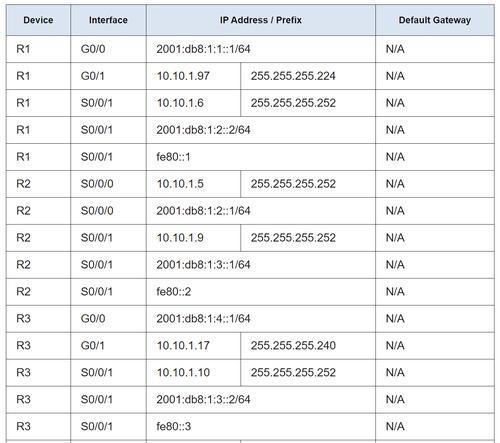Select the 2001:db8:1:3::2/64 cell
This screenshot has height=443, width=500.
click(x=261, y=400)
